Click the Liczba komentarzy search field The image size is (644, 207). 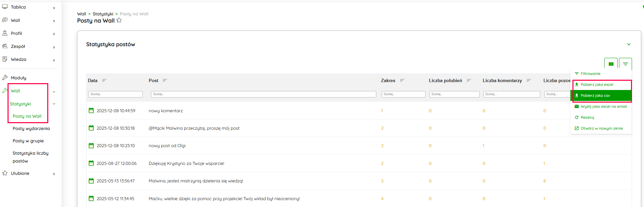512,94
